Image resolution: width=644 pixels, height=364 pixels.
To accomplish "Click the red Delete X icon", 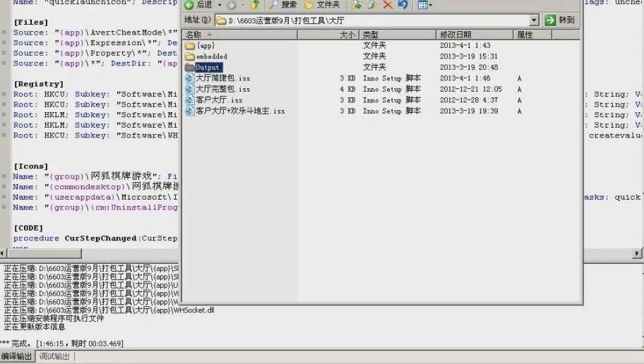I will point(388,5).
